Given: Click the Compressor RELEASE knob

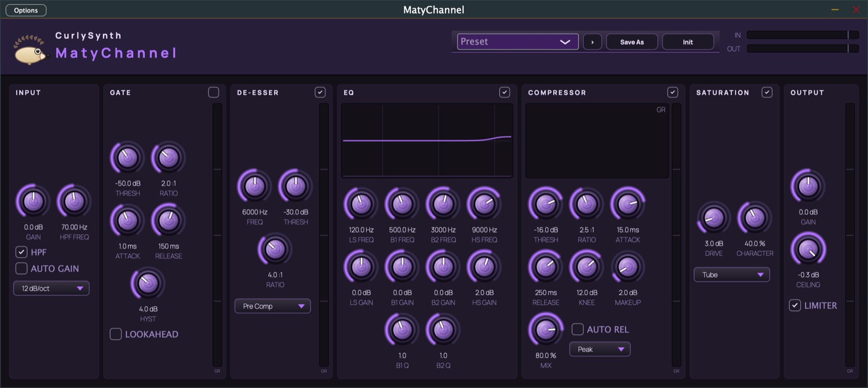Looking at the screenshot, I should click(546, 266).
